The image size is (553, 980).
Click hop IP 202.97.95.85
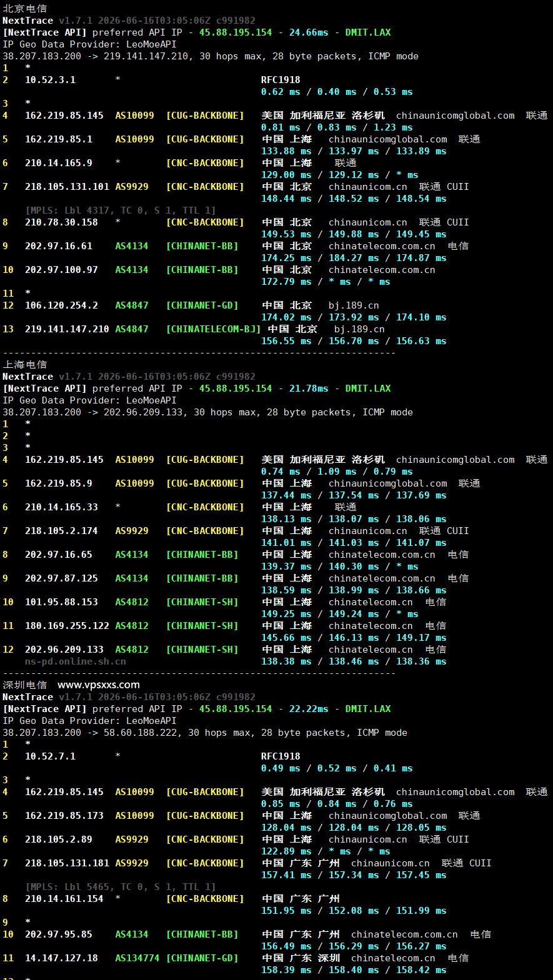click(x=59, y=934)
